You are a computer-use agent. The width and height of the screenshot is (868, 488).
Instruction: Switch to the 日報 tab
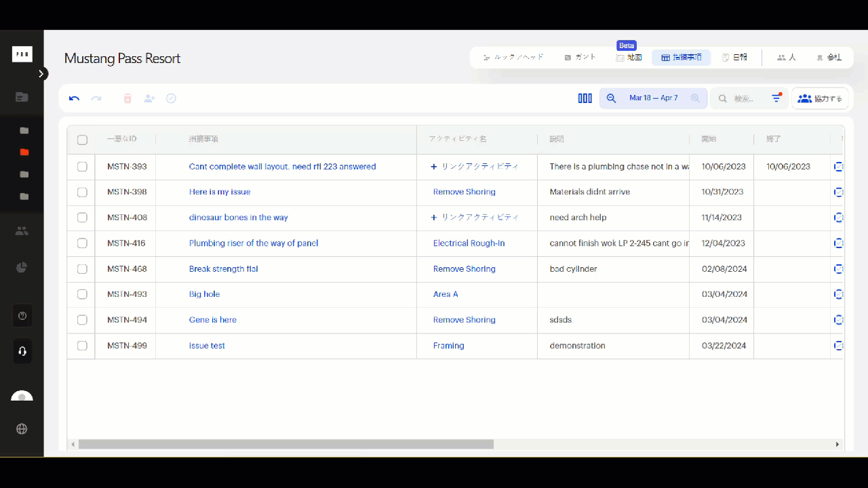coord(735,58)
